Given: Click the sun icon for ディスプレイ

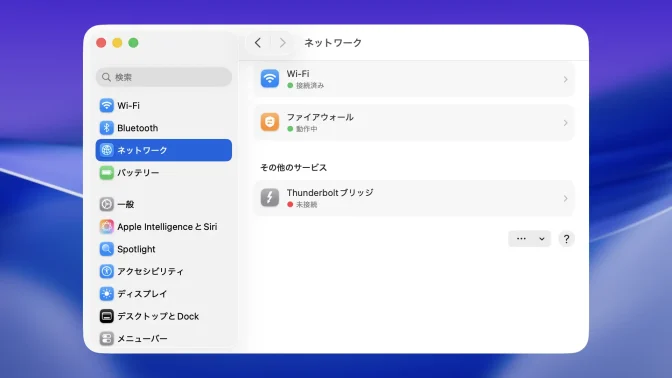Looking at the screenshot, I should [x=106, y=294].
